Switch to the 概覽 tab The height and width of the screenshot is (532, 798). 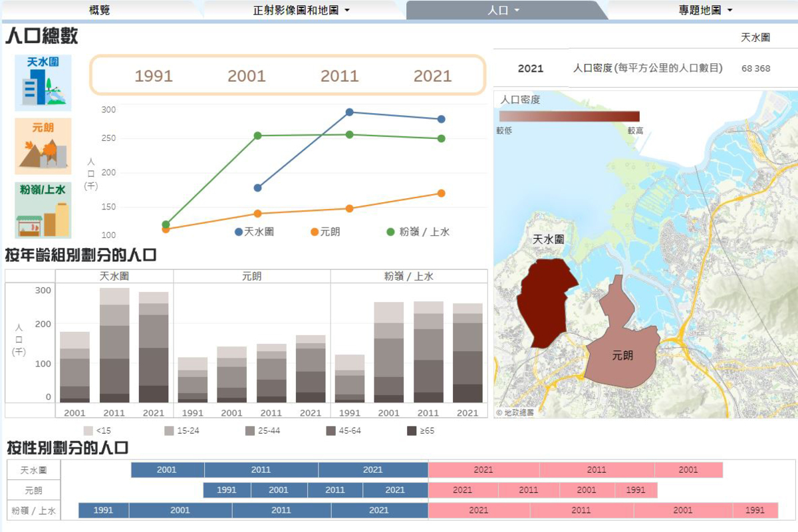pos(99,10)
